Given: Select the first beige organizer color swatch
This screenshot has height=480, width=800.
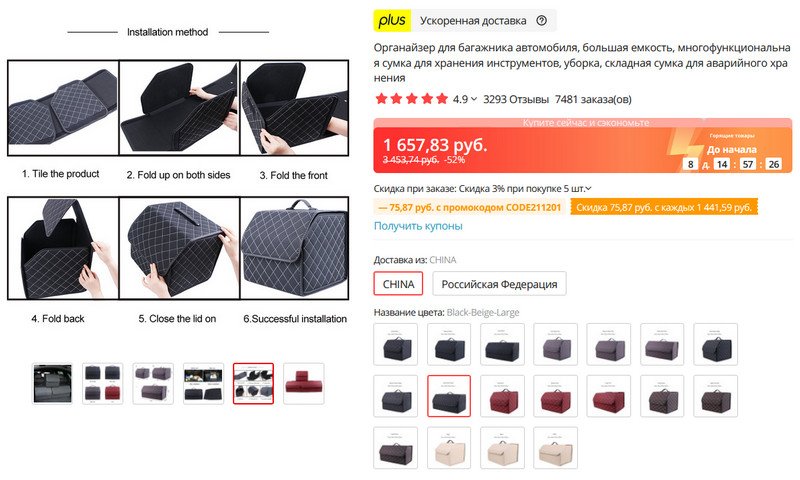Looking at the screenshot, I should [x=449, y=448].
